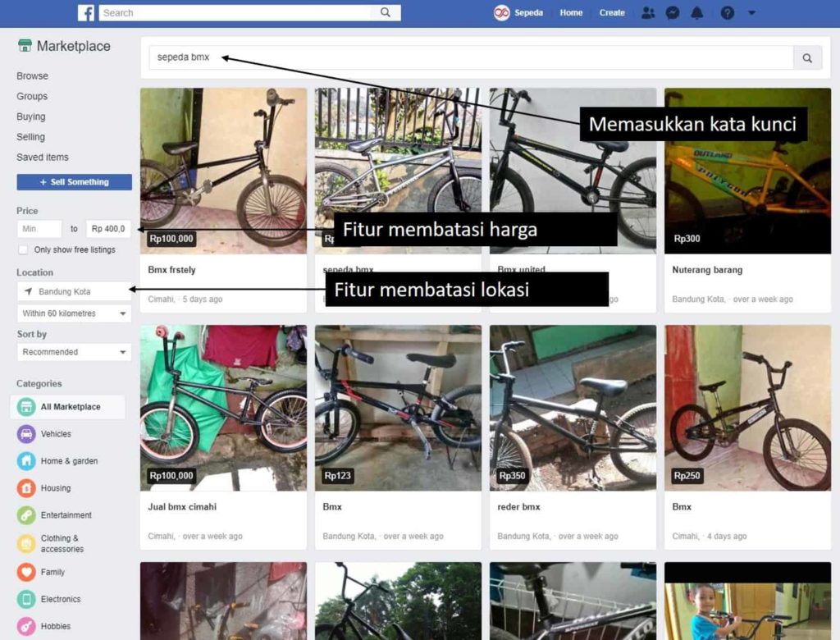Image resolution: width=840 pixels, height=640 pixels.
Task: Click the Jual bmx cimahi title
Action: [182, 506]
